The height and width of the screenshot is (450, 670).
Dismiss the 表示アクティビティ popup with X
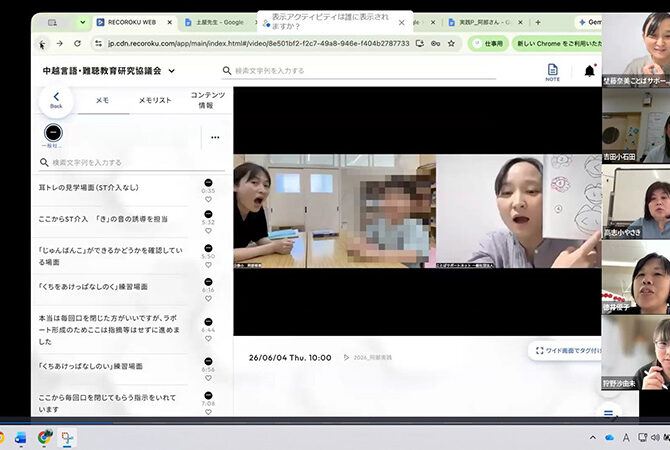(x=402, y=23)
